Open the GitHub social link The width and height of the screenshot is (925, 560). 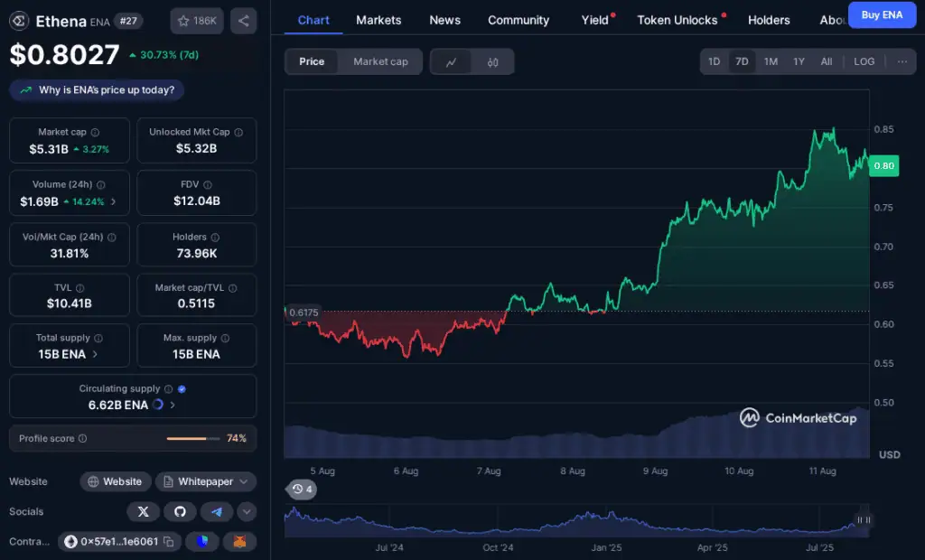(x=180, y=511)
